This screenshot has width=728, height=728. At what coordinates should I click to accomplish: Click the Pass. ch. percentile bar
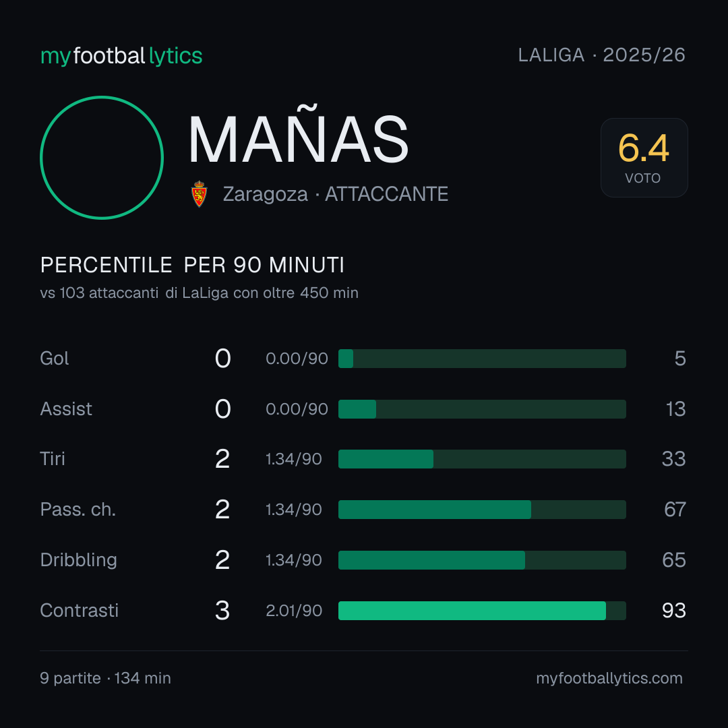pyautogui.click(x=482, y=510)
